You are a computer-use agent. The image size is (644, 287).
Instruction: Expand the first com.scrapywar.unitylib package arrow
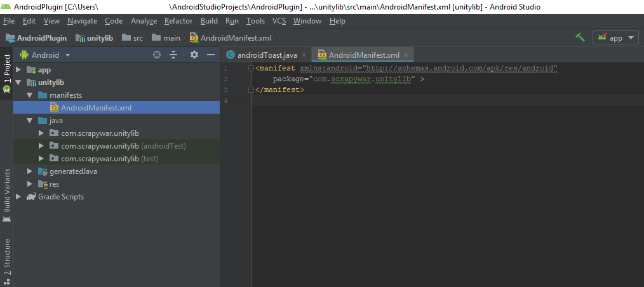click(x=41, y=133)
